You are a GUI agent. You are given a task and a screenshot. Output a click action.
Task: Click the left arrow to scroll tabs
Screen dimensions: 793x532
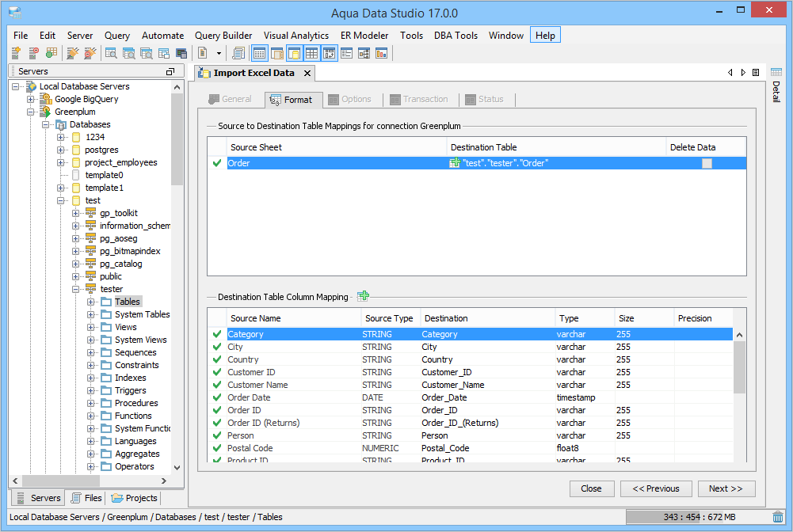[x=730, y=72]
